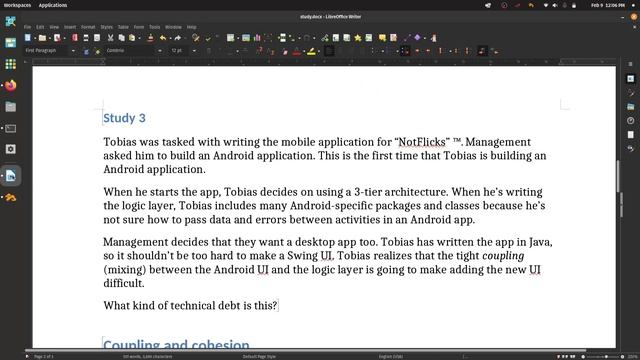Open the Insert menu
The width and height of the screenshot is (640, 360).
tap(70, 27)
